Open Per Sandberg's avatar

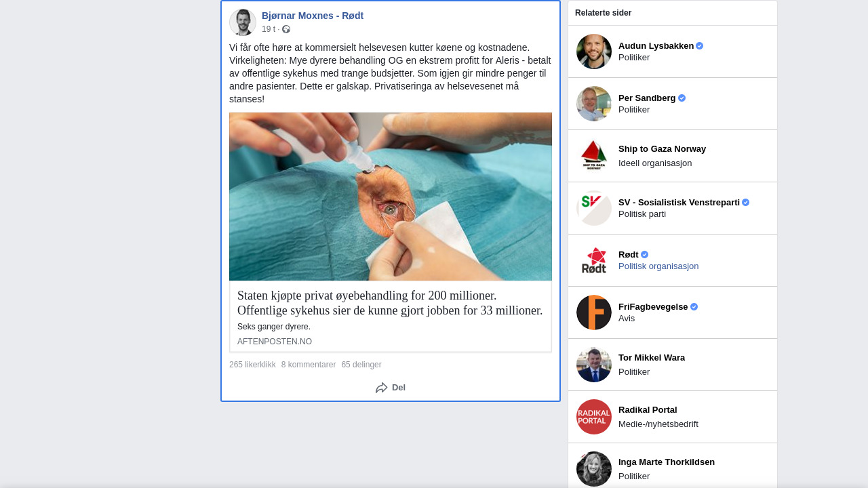click(594, 104)
